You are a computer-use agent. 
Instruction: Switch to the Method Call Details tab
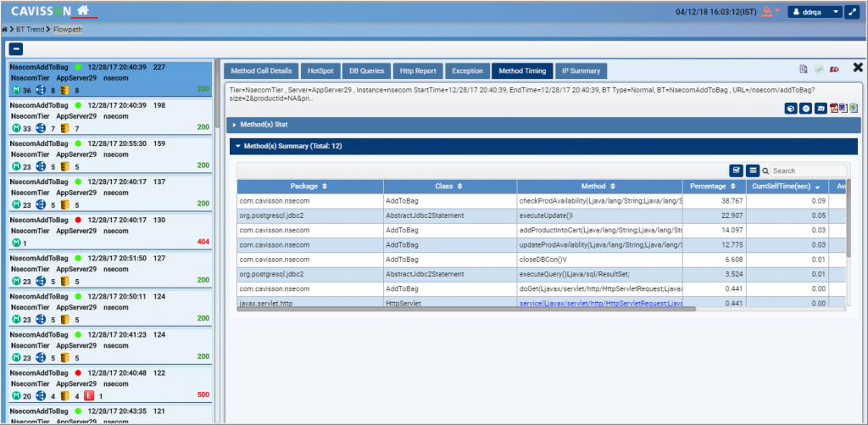click(261, 71)
